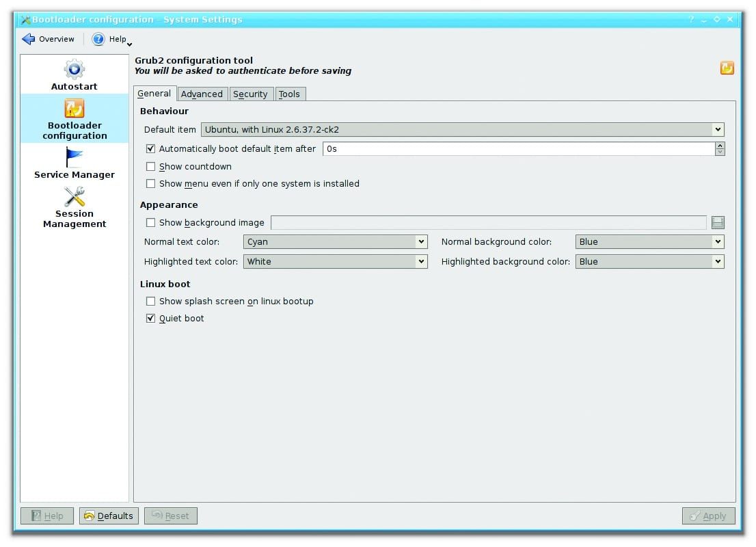Click the Help question mark toolbar icon

tap(98, 39)
